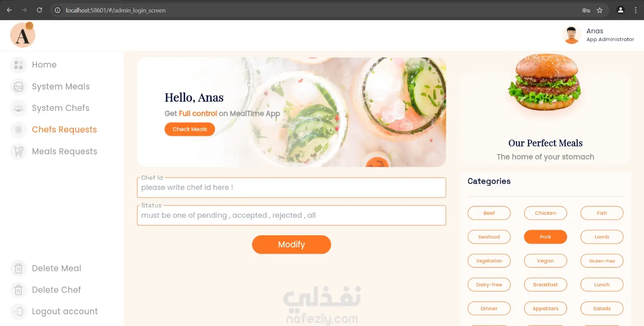
Task: Toggle the Pork category chip
Action: [545, 237]
